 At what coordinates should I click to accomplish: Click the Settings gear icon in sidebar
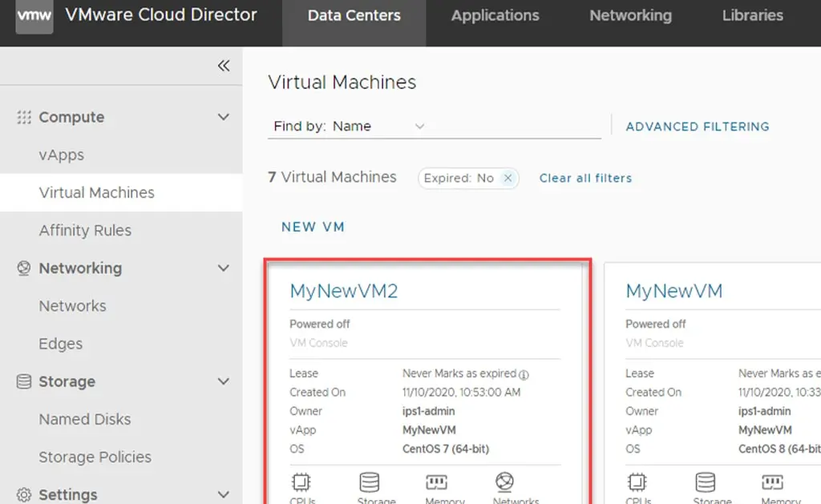(x=24, y=494)
